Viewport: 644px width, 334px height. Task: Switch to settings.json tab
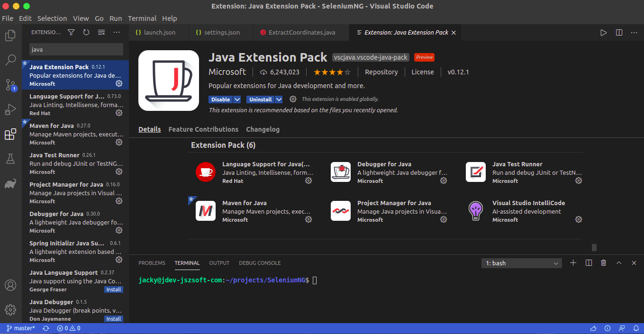tap(221, 33)
